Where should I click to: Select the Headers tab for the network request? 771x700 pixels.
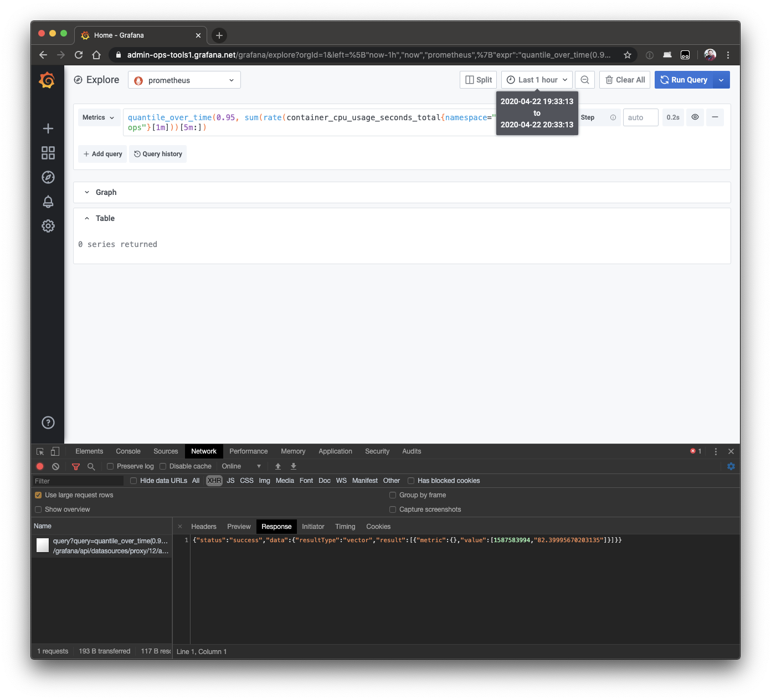tap(204, 526)
